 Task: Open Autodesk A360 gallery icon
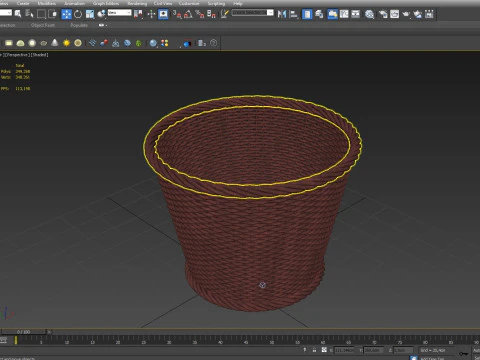coord(429,14)
